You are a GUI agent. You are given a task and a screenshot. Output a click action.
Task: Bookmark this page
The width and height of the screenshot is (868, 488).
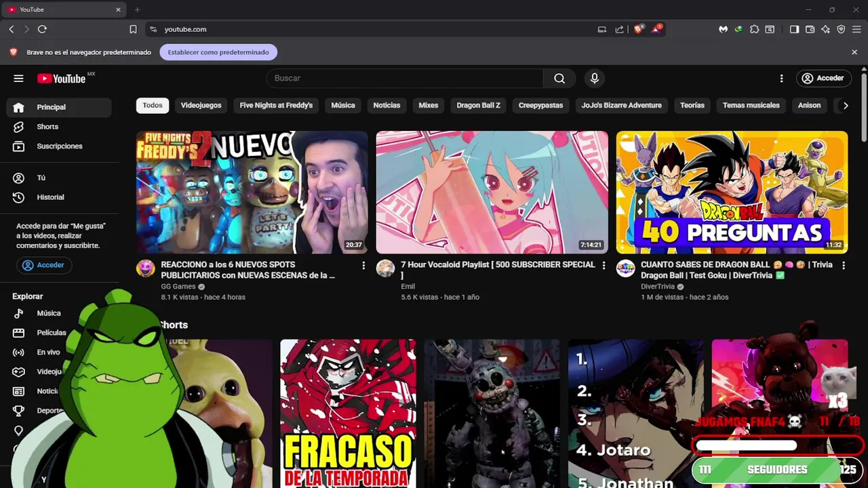click(x=133, y=29)
